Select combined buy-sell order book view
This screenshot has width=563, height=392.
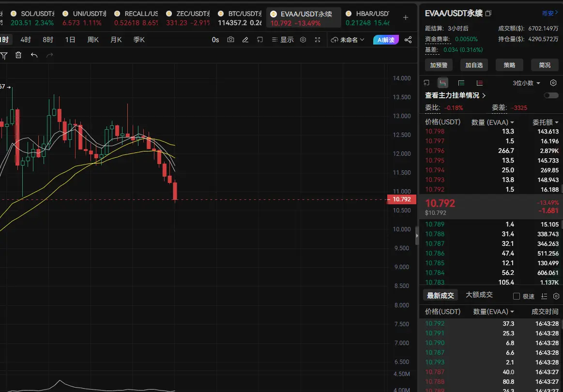(x=443, y=83)
